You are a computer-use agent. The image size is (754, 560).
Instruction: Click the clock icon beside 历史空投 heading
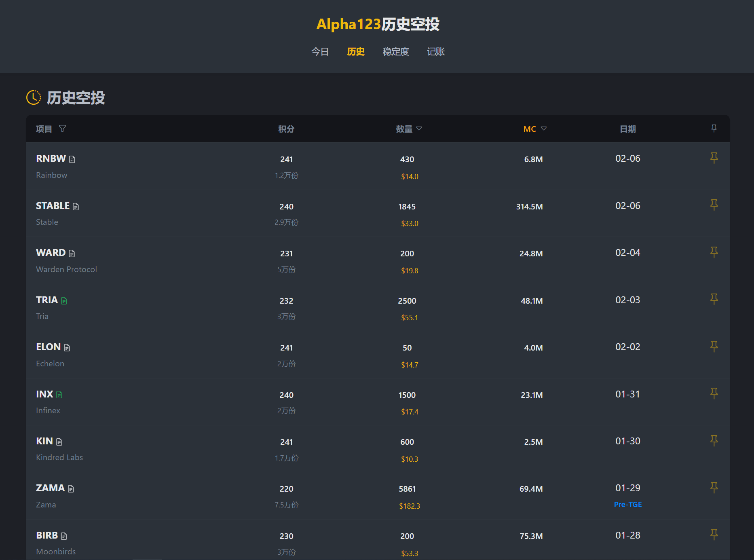(34, 97)
